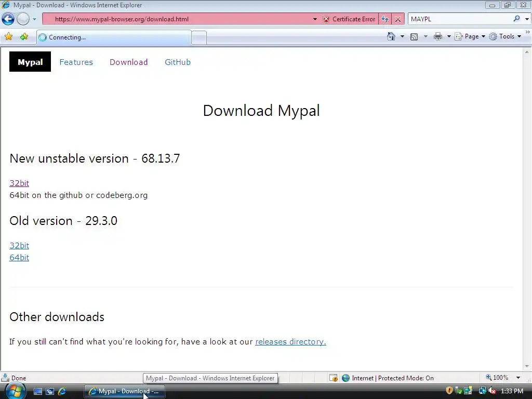Click the Download Mypal heading text
The image size is (532, 399).
261,111
